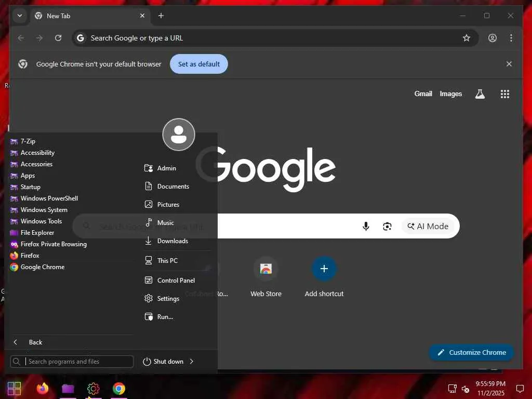Screen dimensions: 532x399
Task: Open Web Store shortcut
Action: coord(266,277)
